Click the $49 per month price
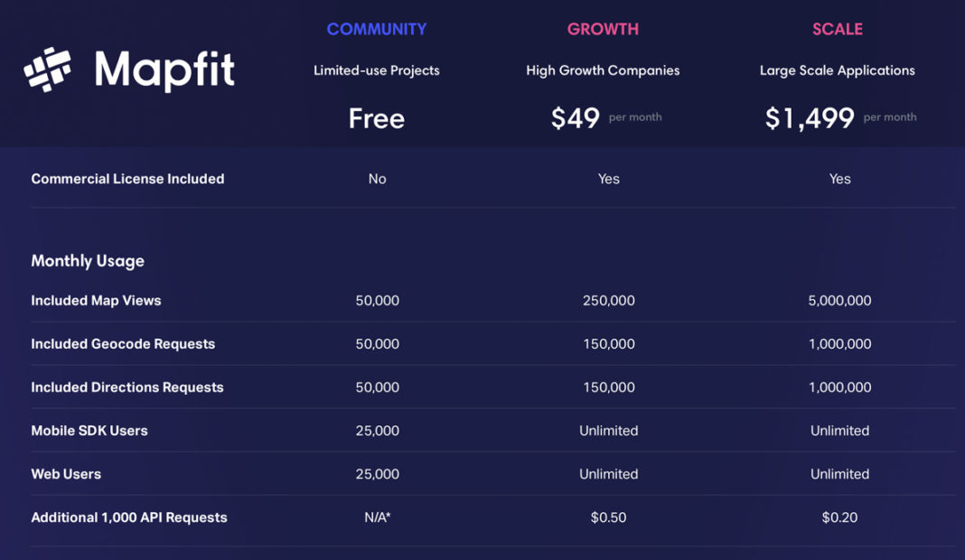 pos(606,117)
